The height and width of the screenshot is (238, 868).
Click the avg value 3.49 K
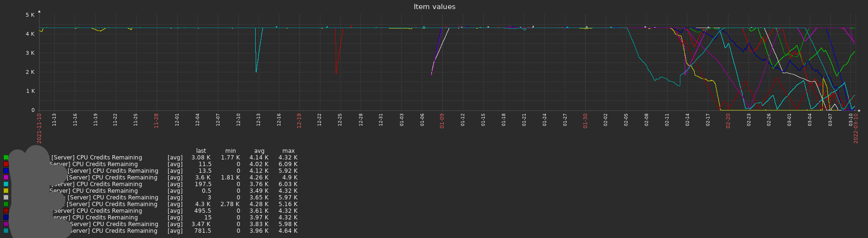(x=259, y=191)
